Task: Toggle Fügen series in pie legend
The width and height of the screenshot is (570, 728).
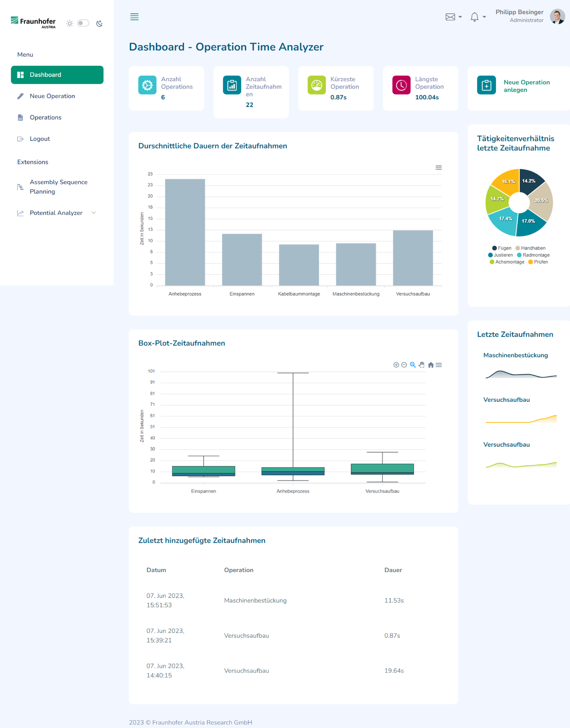Action: [x=502, y=248]
